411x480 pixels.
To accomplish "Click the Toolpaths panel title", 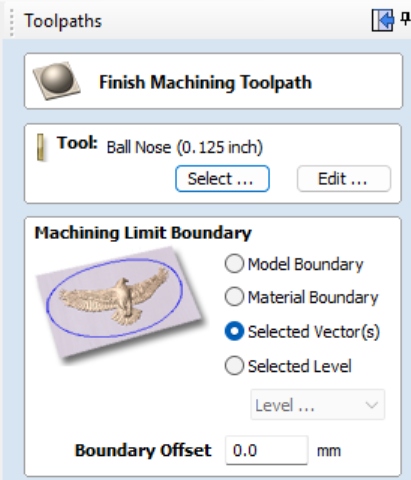I will click(63, 21).
